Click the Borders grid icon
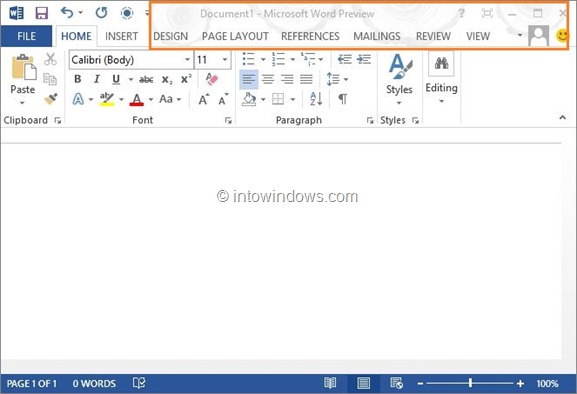The width and height of the screenshot is (577, 394). (x=278, y=99)
